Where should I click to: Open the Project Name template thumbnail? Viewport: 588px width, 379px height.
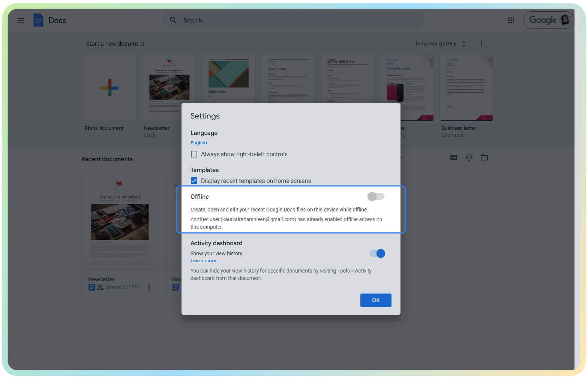coord(229,78)
